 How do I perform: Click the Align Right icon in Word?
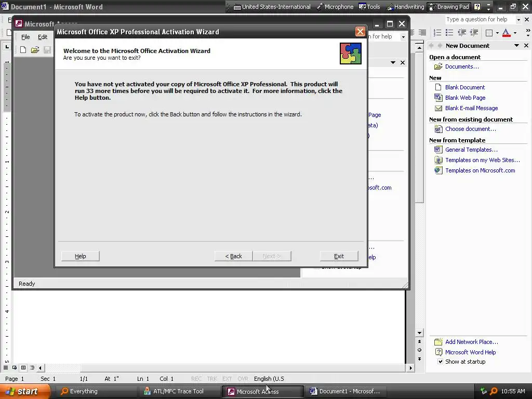[x=422, y=33]
